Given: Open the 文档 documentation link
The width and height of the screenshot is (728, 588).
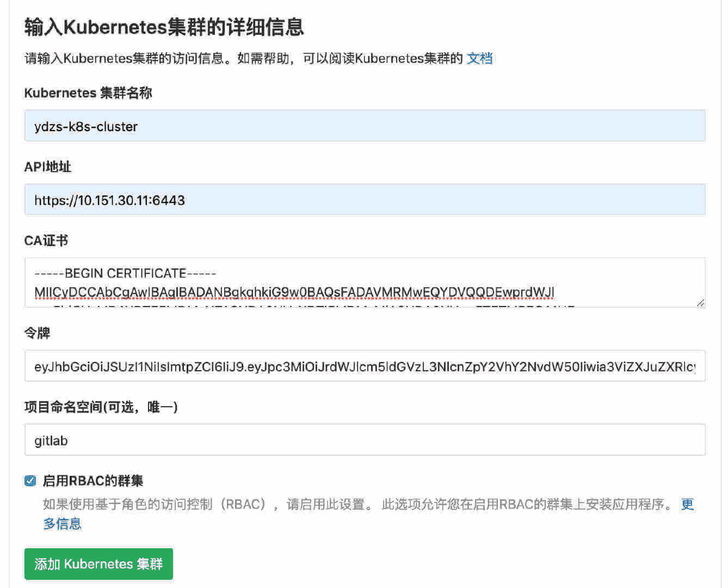Looking at the screenshot, I should pyautogui.click(x=479, y=58).
